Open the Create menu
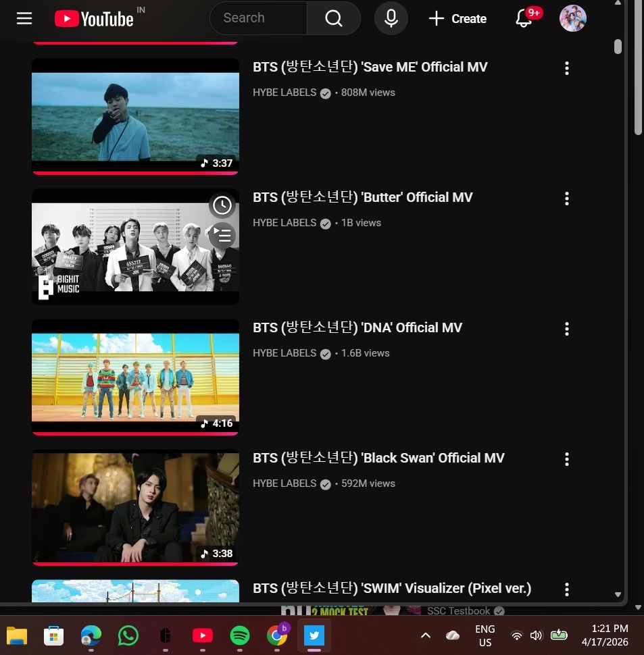Image resolution: width=644 pixels, height=655 pixels. tap(457, 18)
